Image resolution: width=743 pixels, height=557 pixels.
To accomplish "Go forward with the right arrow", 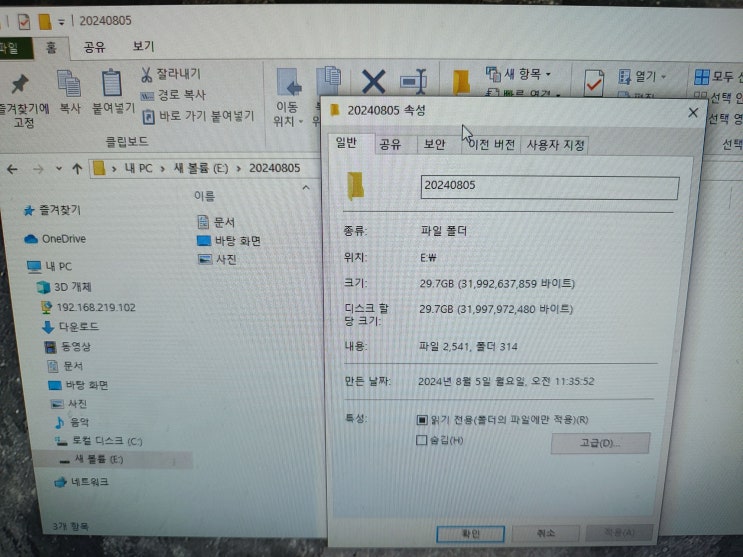I will [x=38, y=169].
